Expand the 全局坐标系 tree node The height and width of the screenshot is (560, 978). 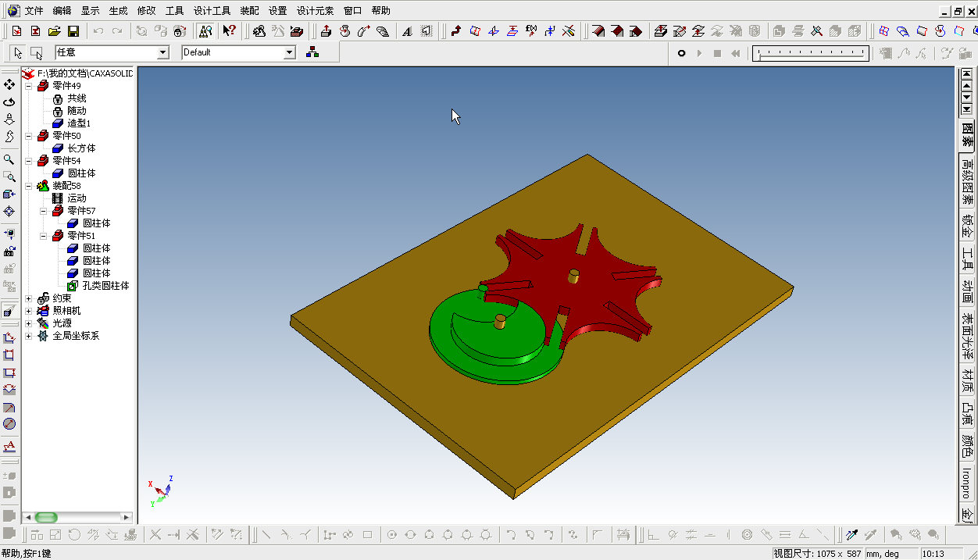point(29,336)
